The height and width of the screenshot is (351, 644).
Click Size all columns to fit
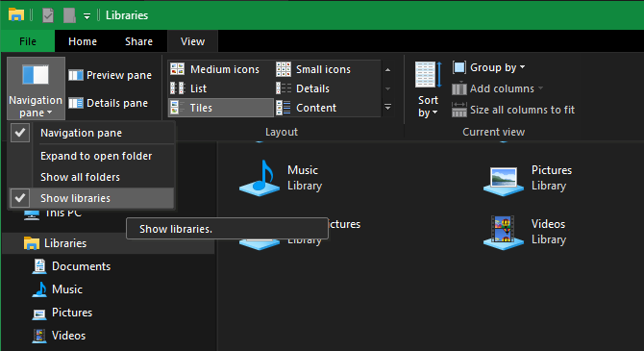coord(513,110)
